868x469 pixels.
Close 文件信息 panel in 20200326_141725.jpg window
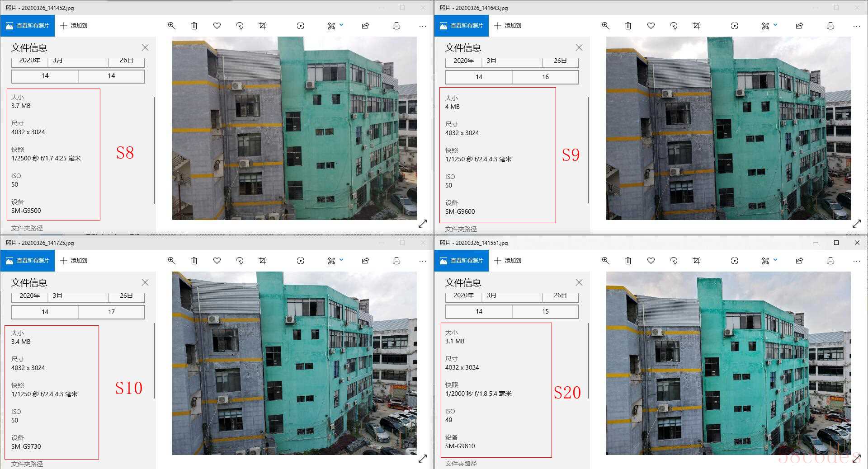(145, 282)
